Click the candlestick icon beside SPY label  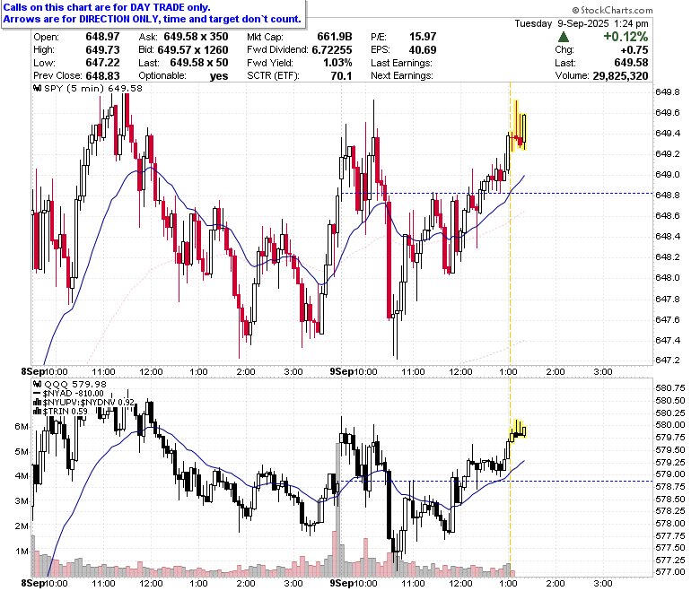coord(38,88)
